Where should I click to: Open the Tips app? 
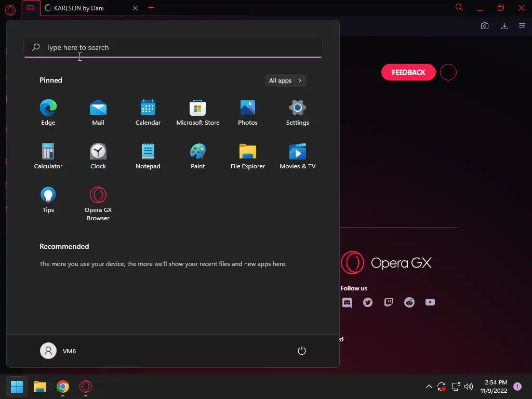click(48, 200)
